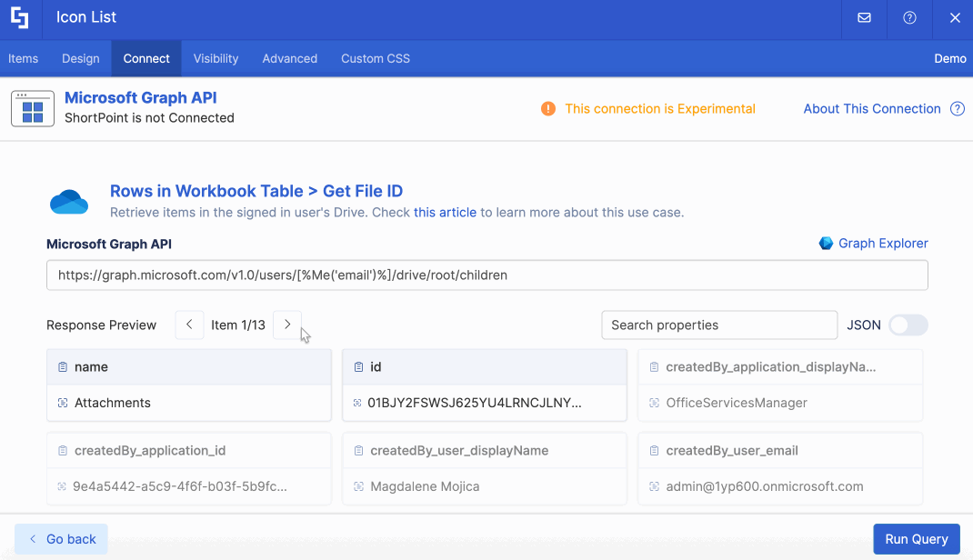Viewport: 973px width, 560px height.
Task: Click the Microsoft Graph API URL field
Action: (x=487, y=275)
